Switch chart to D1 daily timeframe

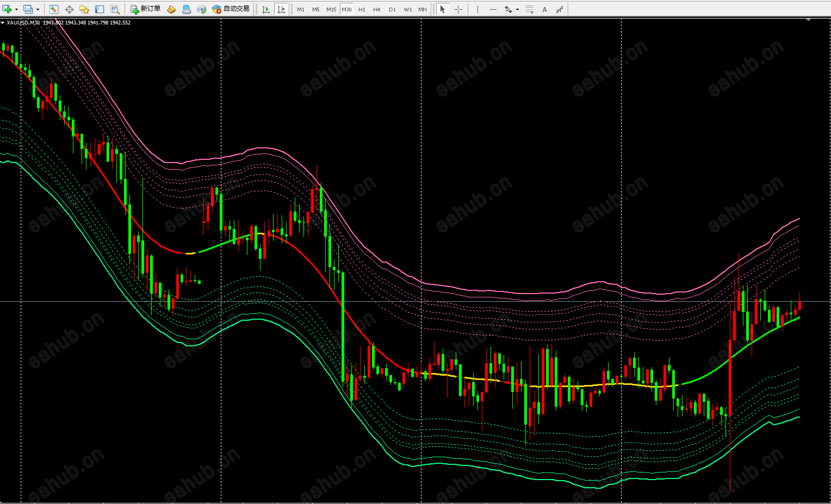tap(392, 9)
